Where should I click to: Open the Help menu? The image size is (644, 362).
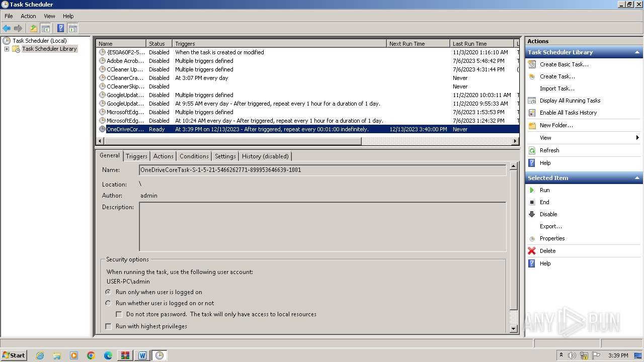[68, 16]
